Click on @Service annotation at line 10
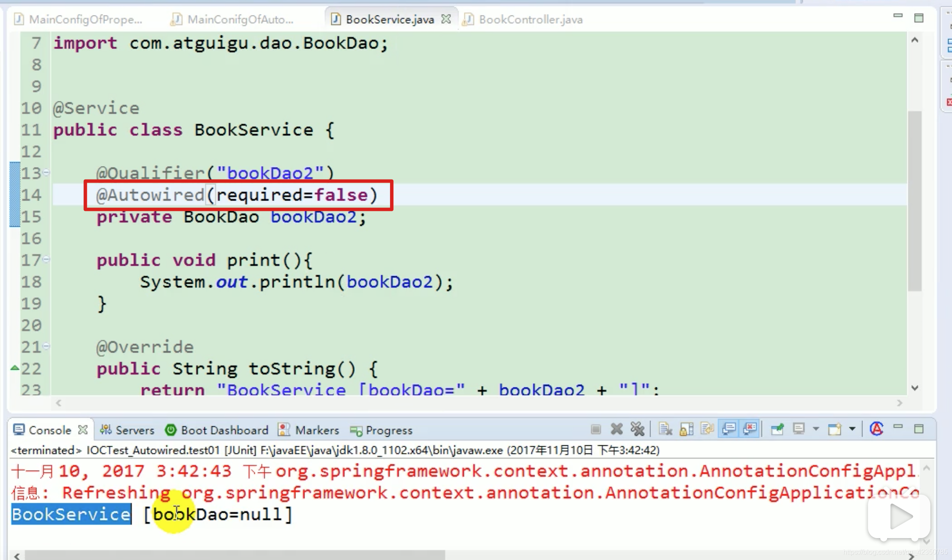This screenshot has width=952, height=560. point(96,108)
